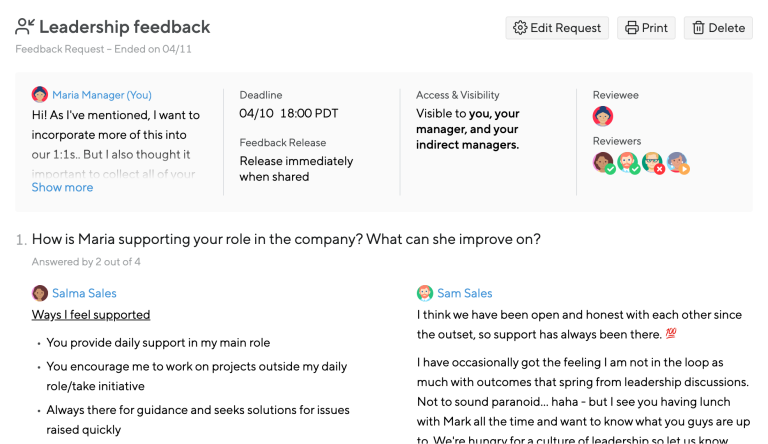Click the Delete button label
This screenshot has width=768, height=444.
coord(726,28)
